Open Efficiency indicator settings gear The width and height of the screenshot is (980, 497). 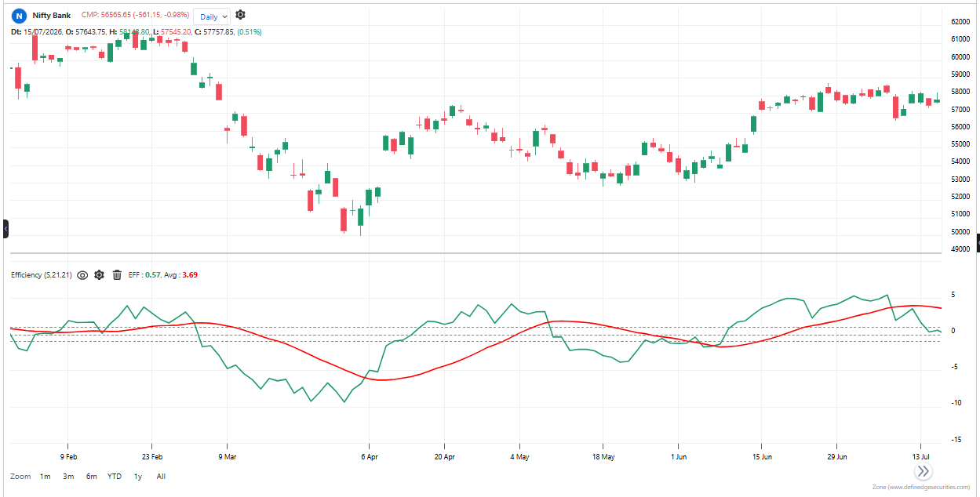tap(99, 275)
